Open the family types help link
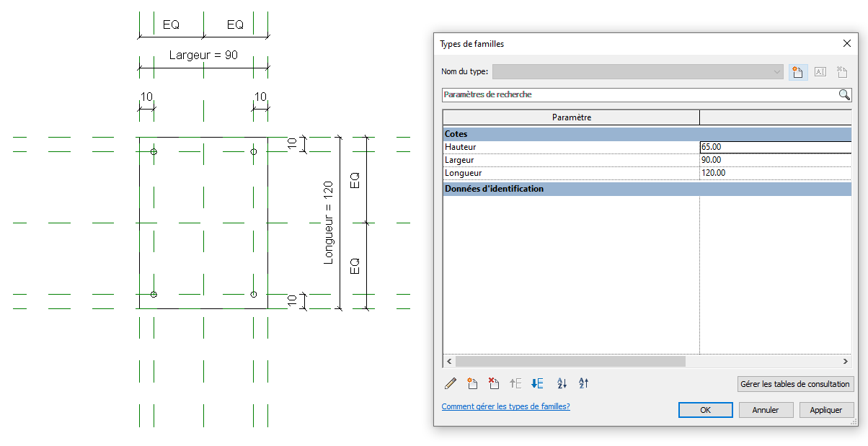 [505, 406]
